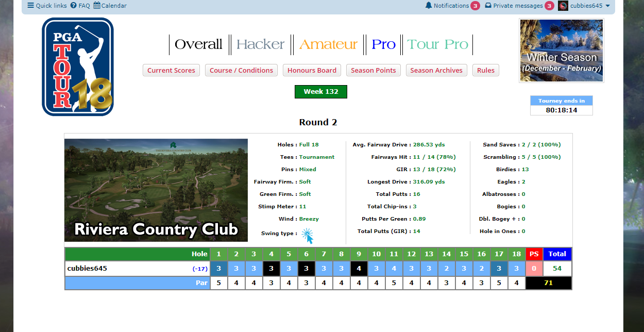This screenshot has height=332, width=644.
Task: Open Private messages inbox icon
Action: [x=488, y=6]
